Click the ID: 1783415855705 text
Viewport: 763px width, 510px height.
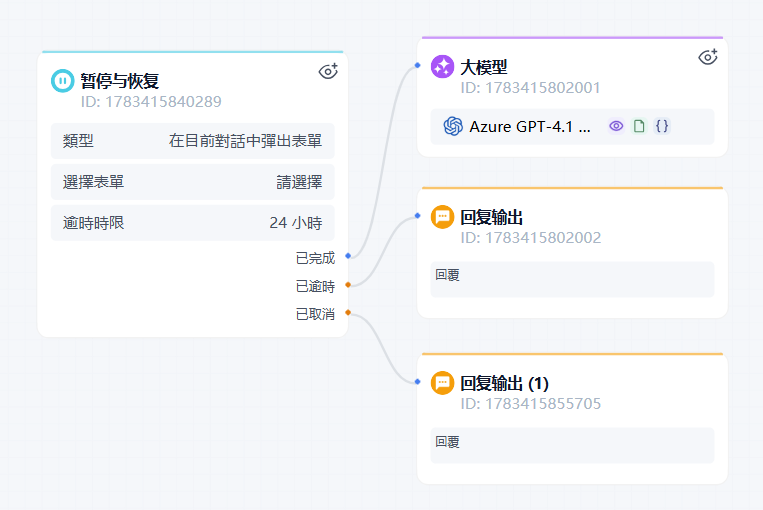(x=531, y=403)
